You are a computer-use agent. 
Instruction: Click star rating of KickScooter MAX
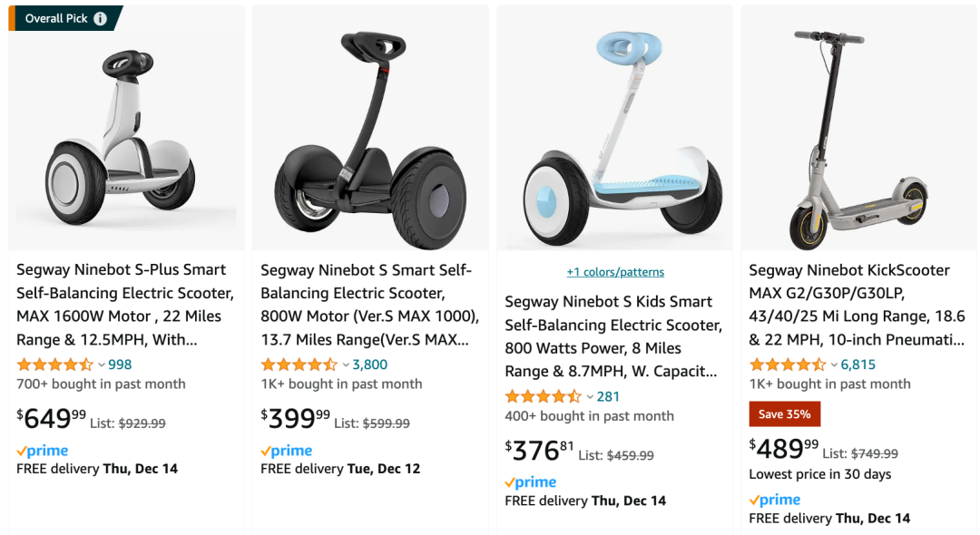(x=787, y=365)
